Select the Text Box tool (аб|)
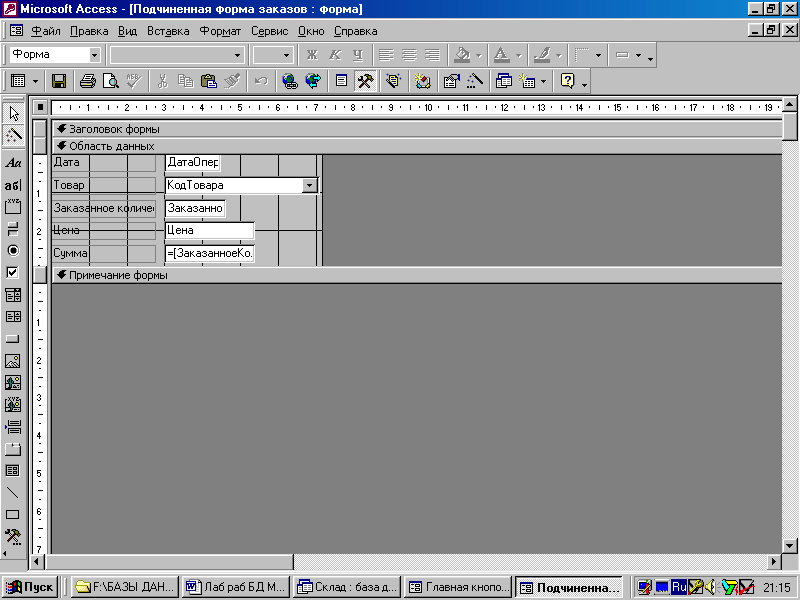 click(13, 185)
